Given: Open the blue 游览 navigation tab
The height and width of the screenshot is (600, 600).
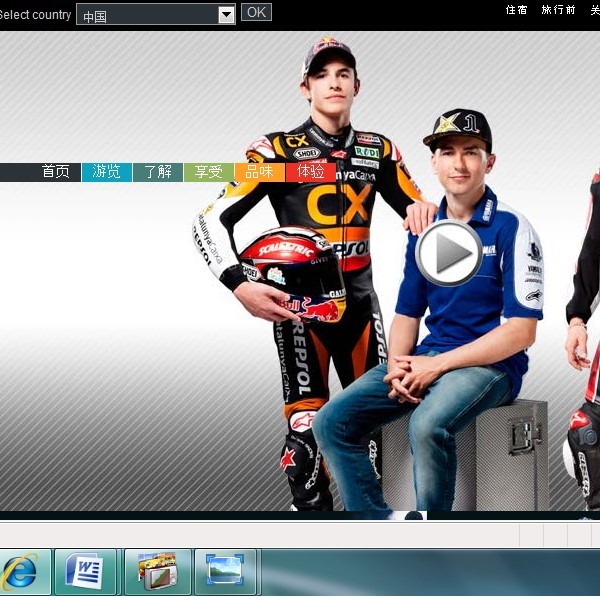Looking at the screenshot, I should [107, 172].
